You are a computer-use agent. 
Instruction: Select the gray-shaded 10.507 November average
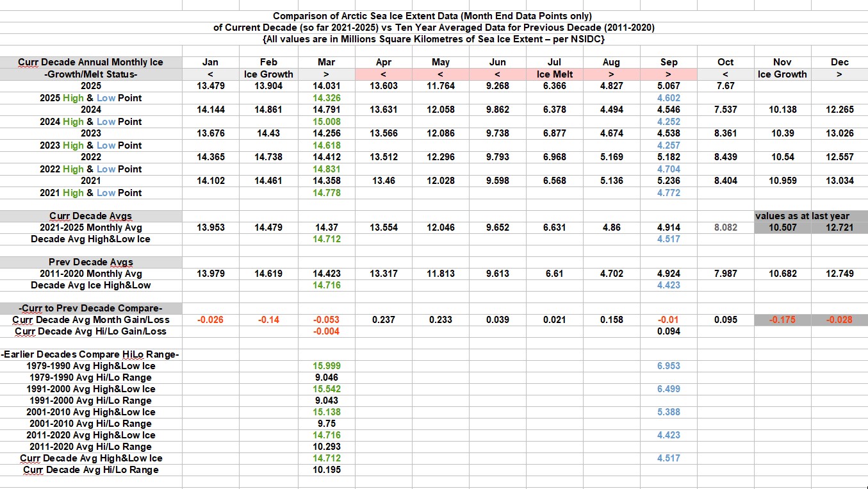782,228
